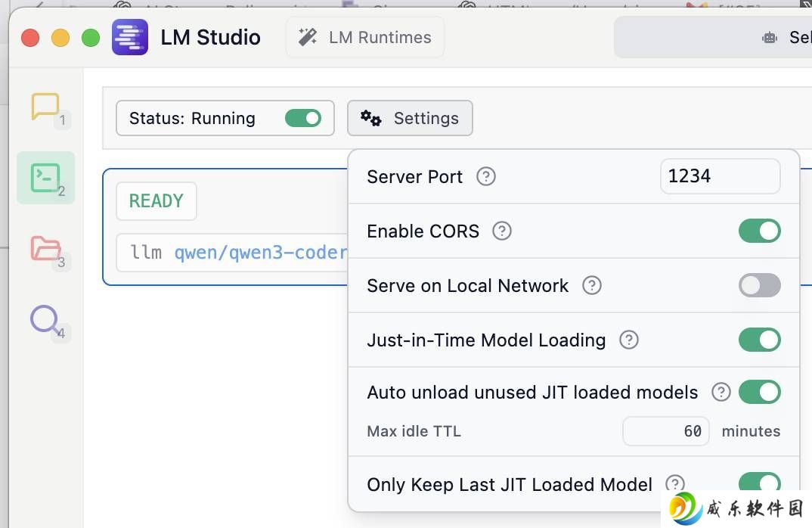Show help for Just-in-Time Model Loading
812x528 pixels.
pyautogui.click(x=629, y=340)
